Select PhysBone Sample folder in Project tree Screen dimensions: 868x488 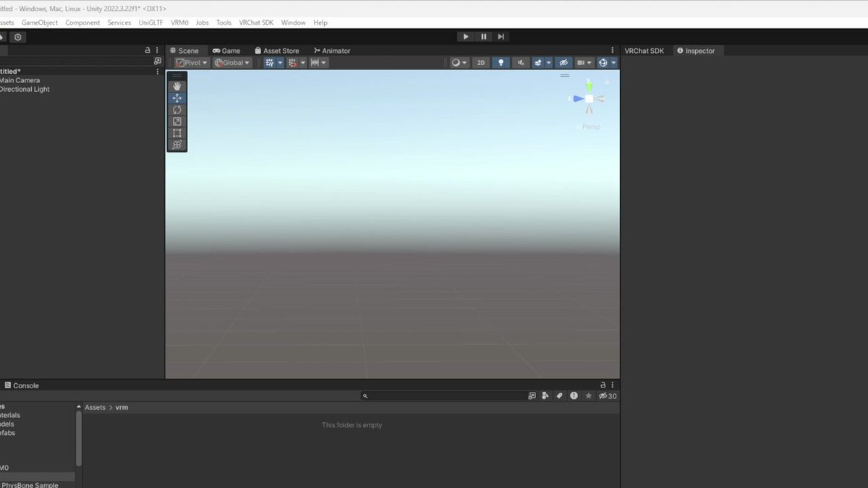30,484
